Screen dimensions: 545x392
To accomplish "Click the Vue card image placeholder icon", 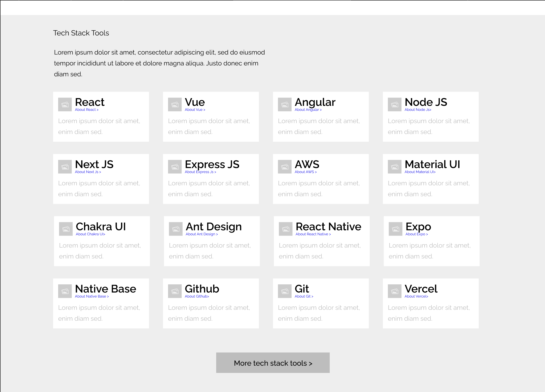I will [175, 104].
